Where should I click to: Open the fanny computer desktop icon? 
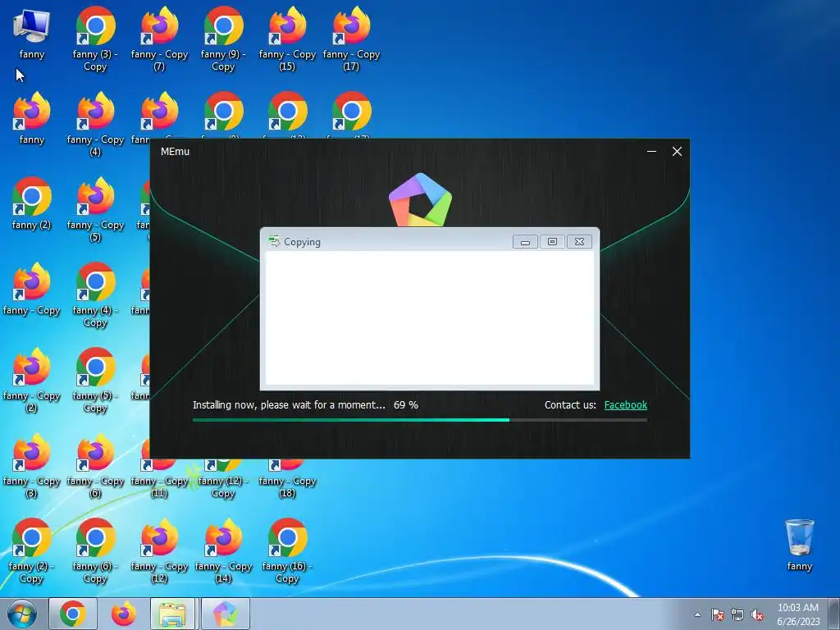32,33
